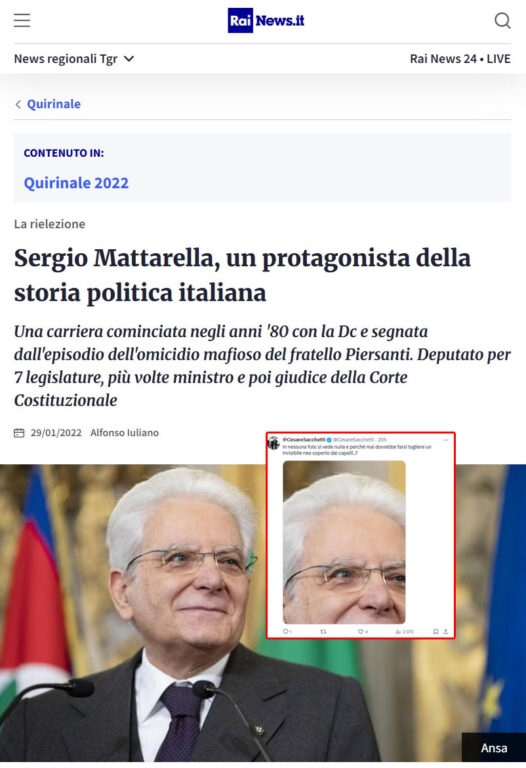Viewport: 526px width, 768px height.
Task: Click the tweet bookmark icon
Action: tap(435, 631)
